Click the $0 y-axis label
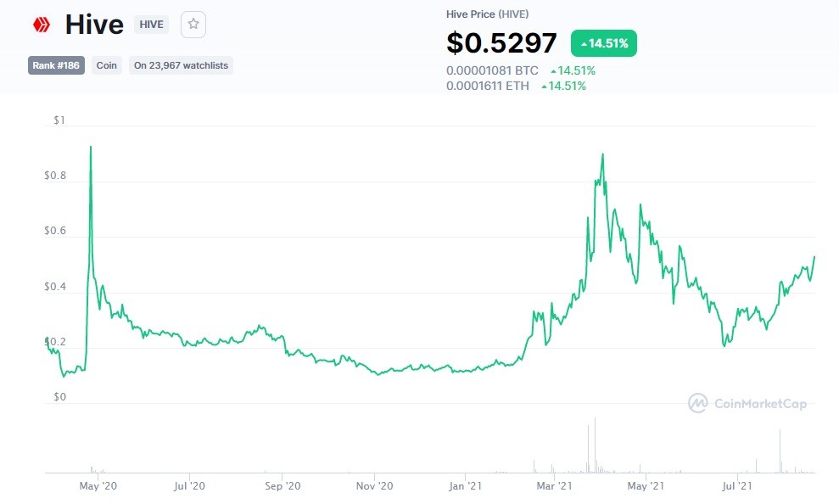The height and width of the screenshot is (504, 839). pos(59,396)
